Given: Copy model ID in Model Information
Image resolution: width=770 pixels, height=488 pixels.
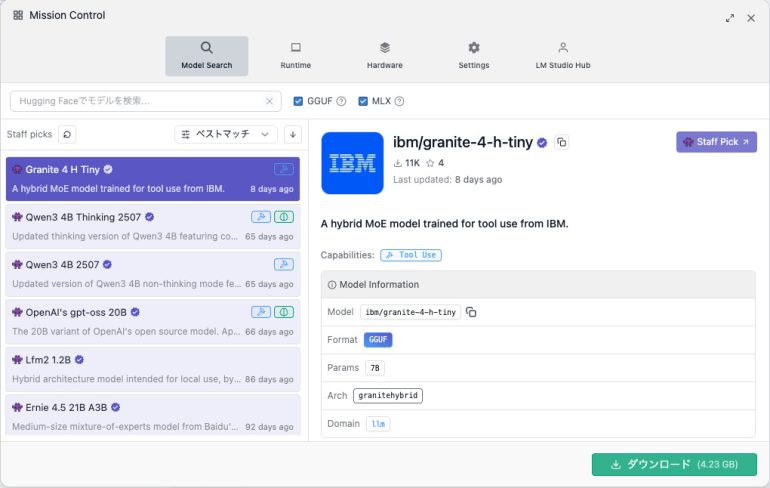Looking at the screenshot, I should point(471,312).
